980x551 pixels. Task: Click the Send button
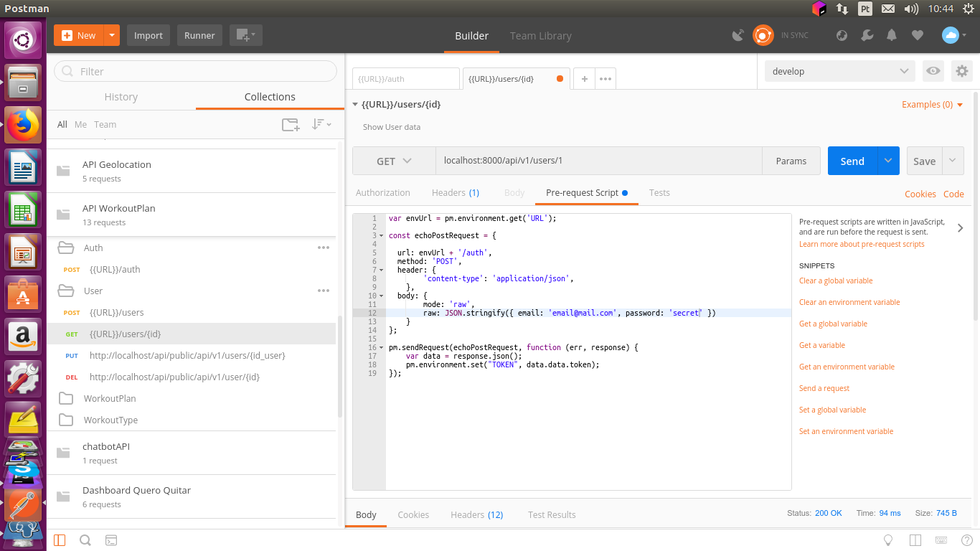[852, 161]
